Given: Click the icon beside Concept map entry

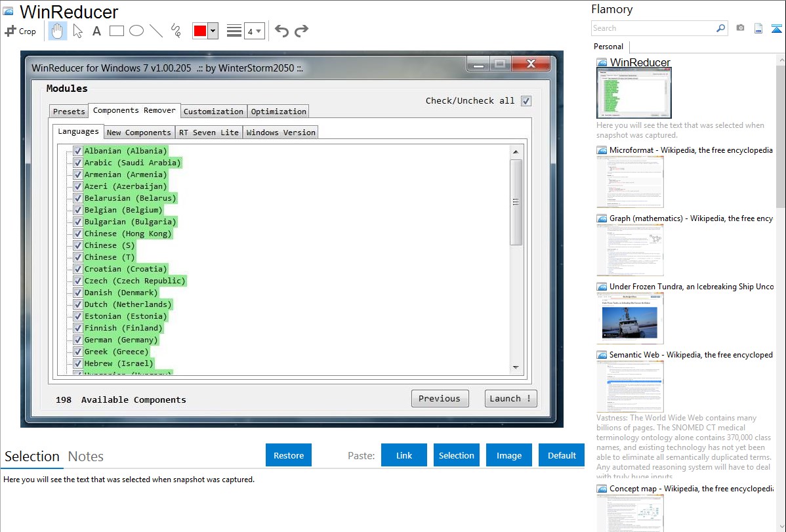Looking at the screenshot, I should 602,488.
